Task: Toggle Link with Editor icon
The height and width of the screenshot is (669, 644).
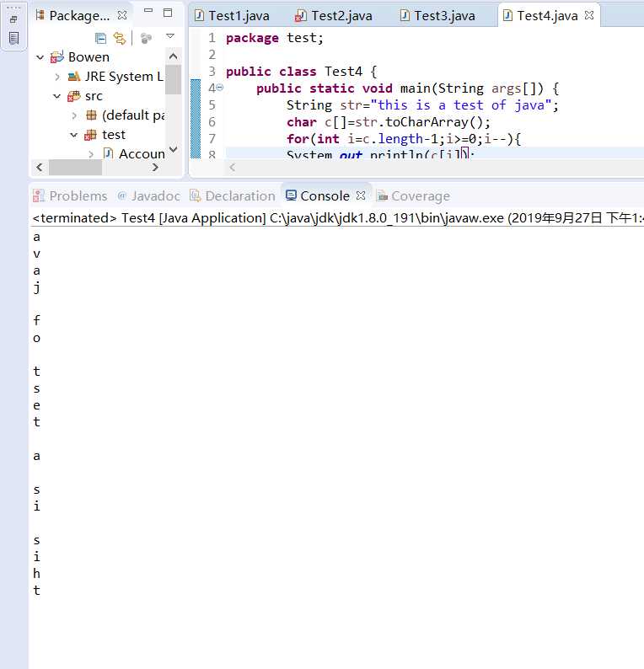Action: tap(120, 39)
